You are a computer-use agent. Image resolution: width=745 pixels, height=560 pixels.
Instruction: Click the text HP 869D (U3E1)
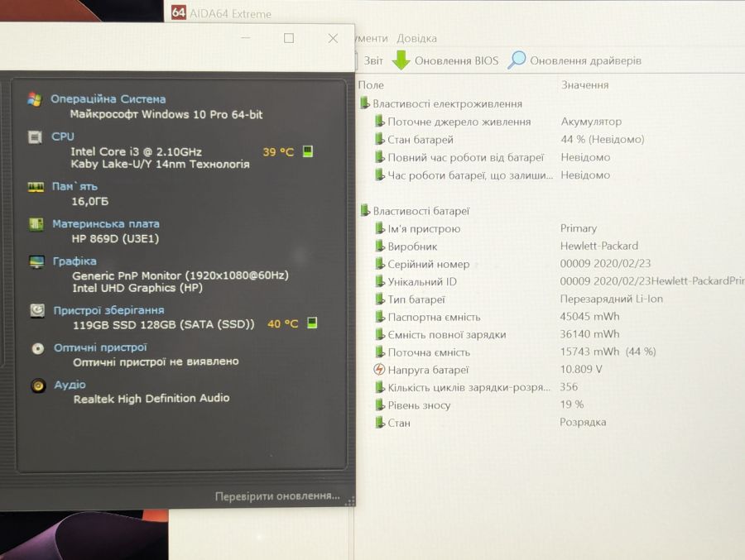click(115, 238)
